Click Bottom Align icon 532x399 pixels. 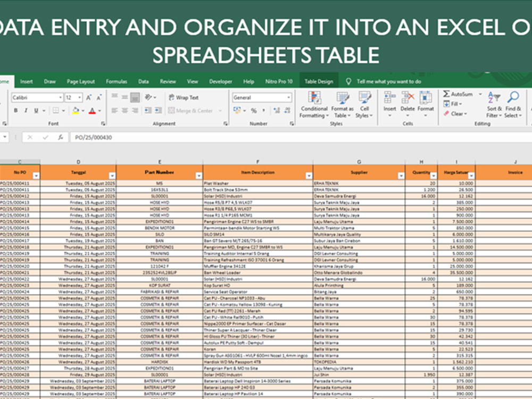135,97
